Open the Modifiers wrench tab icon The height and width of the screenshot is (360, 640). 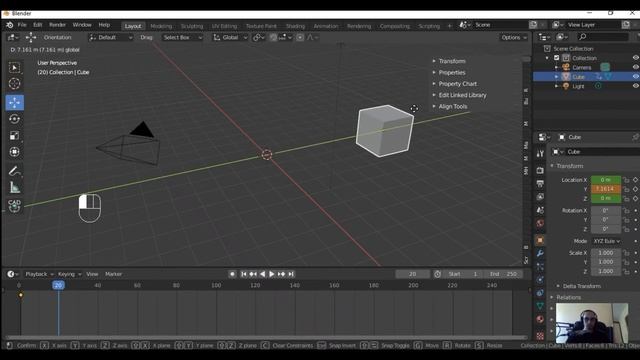point(540,253)
